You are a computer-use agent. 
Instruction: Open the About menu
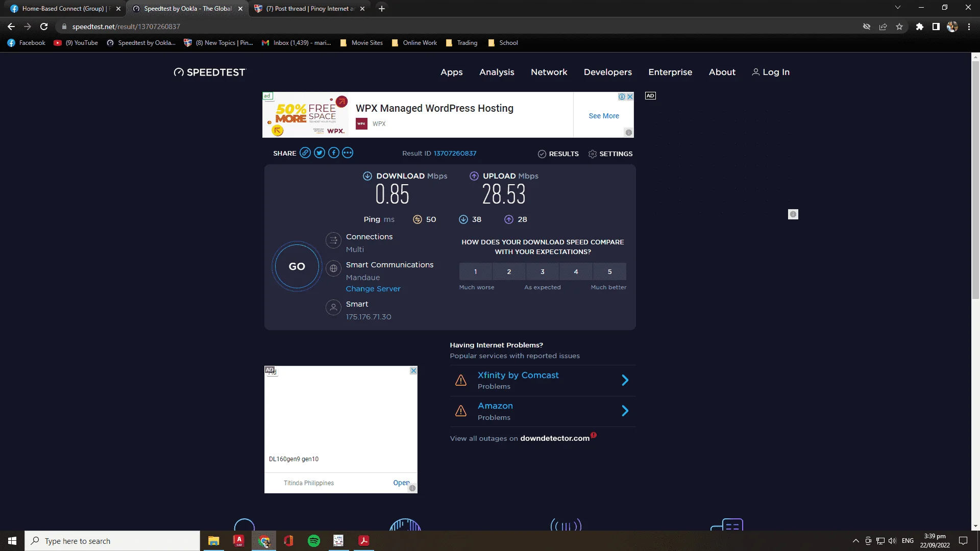pos(722,72)
